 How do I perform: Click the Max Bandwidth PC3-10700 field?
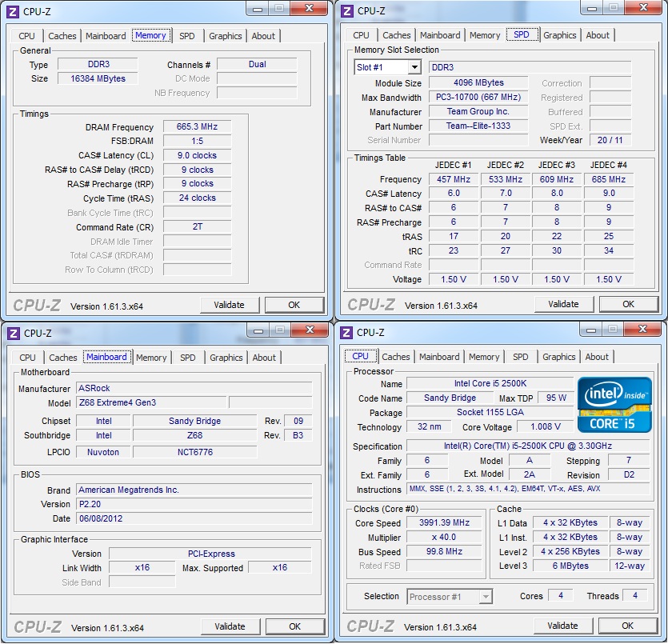click(478, 97)
